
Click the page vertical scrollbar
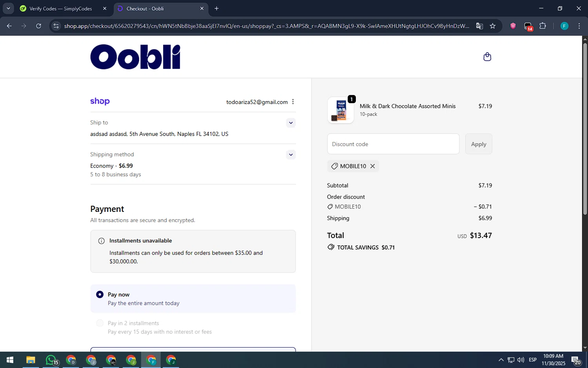click(x=585, y=129)
